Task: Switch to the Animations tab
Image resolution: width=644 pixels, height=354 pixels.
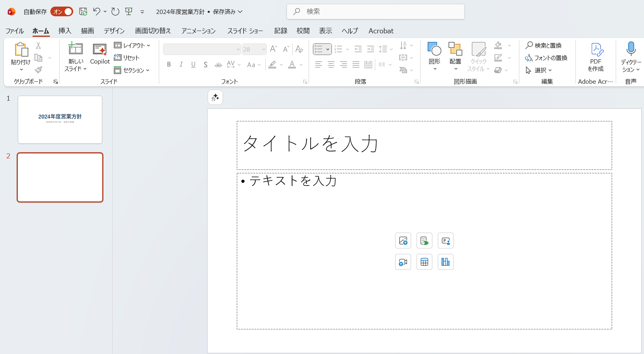Action: (x=198, y=31)
